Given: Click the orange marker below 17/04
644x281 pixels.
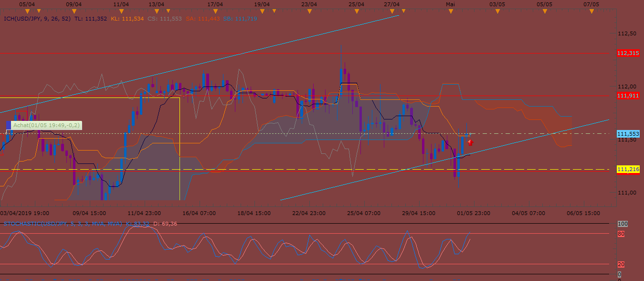Looking at the screenshot, I should point(215,11).
